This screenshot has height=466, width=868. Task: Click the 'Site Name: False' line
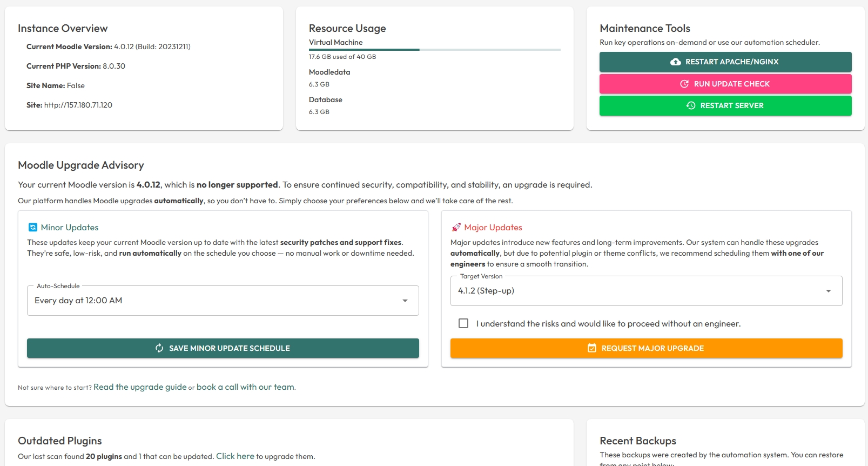pyautogui.click(x=56, y=85)
